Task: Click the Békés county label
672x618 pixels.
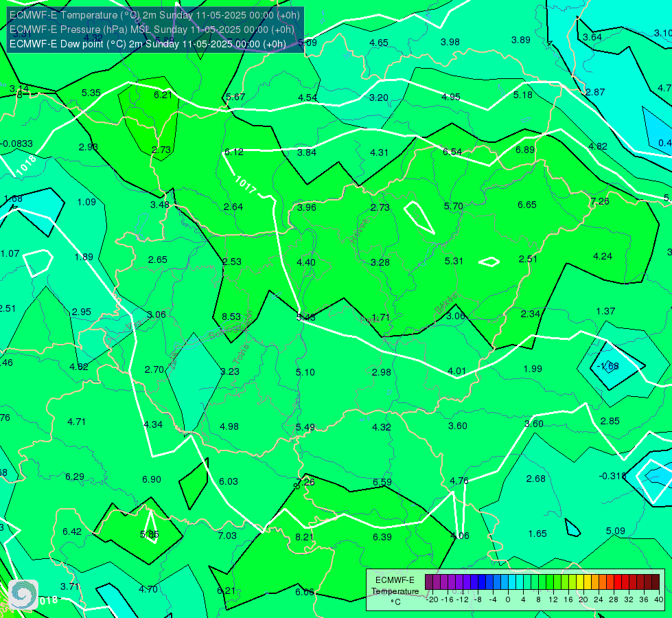Action: pos(445,304)
